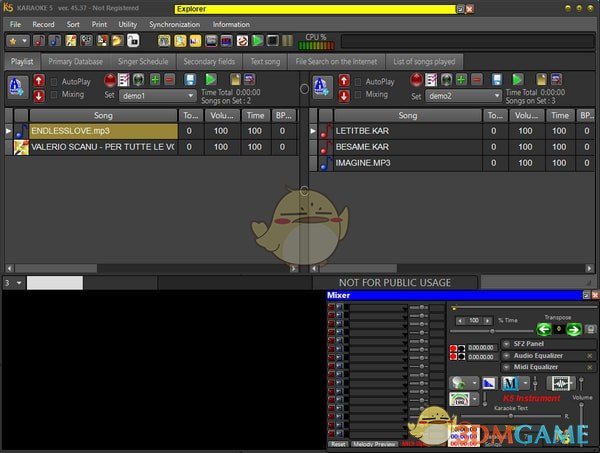Click the no-ghost sign toolbar icon
This screenshot has width=600, height=453.
coord(242,41)
